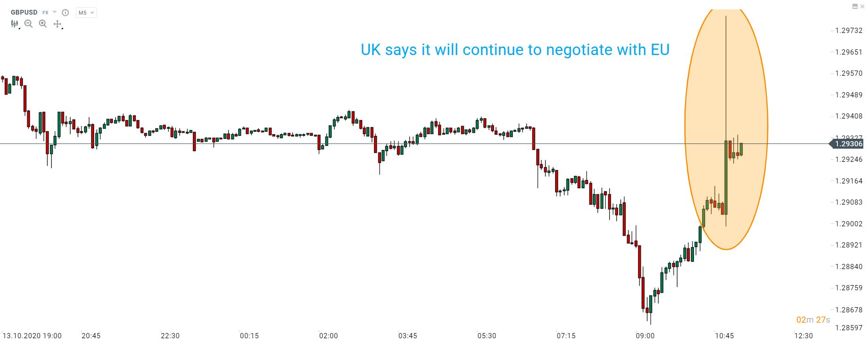Image resolution: width=868 pixels, height=342 pixels.
Task: Select the 'UK says it will continue' annotation
Action: (515, 50)
